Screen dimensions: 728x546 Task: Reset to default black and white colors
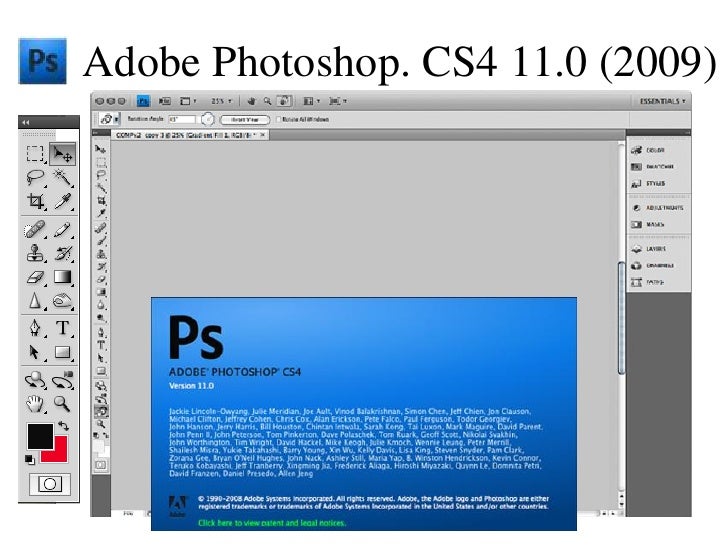click(x=30, y=459)
